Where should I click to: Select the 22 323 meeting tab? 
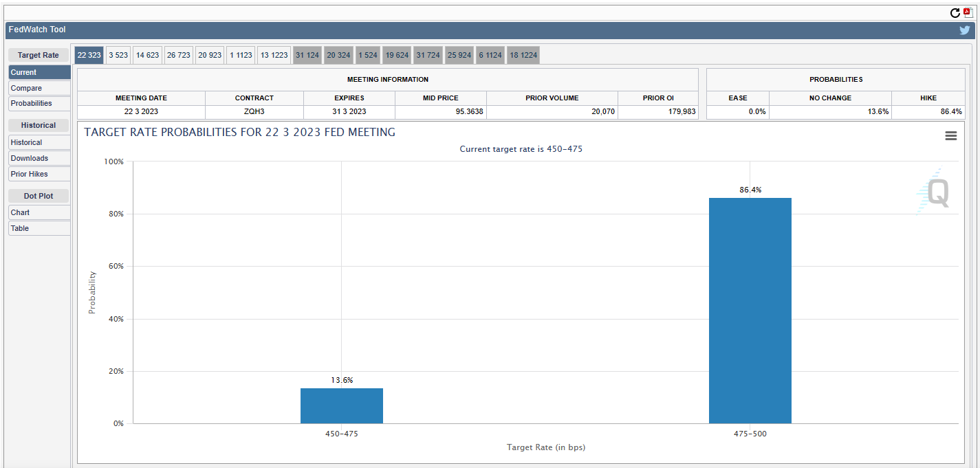pyautogui.click(x=89, y=55)
